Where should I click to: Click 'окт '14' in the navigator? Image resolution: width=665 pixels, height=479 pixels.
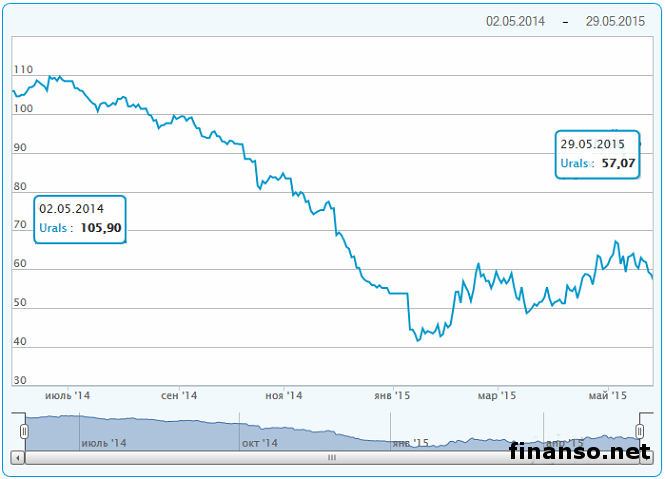click(258, 441)
